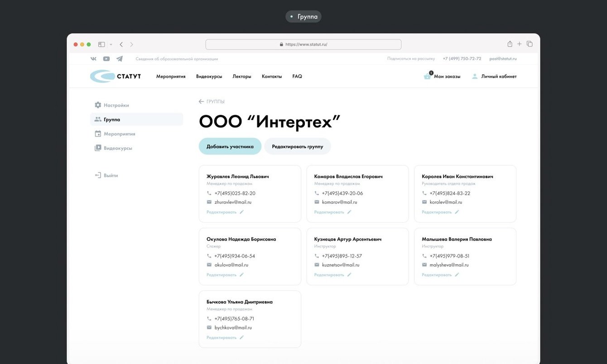Click Редактировать on Журавлев's card

click(x=222, y=212)
